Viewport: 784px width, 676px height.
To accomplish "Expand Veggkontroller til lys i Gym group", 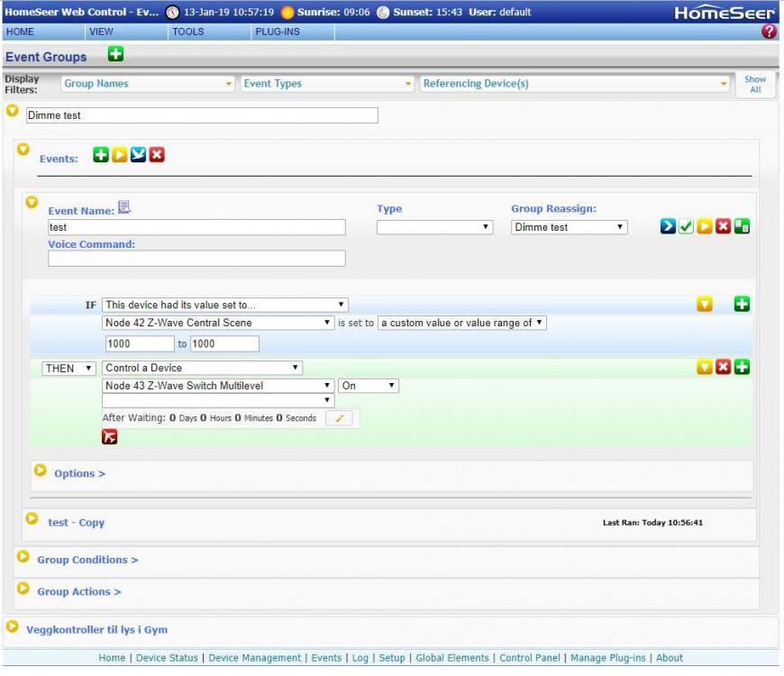I will coord(13,627).
